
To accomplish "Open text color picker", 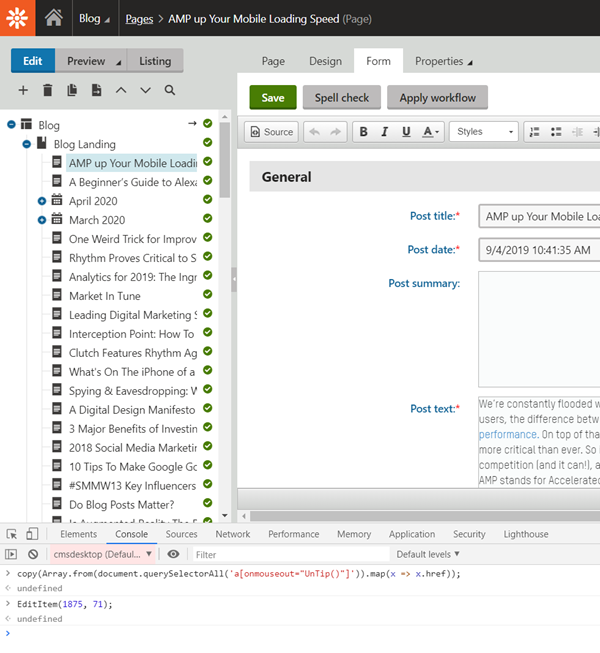I will (431, 132).
